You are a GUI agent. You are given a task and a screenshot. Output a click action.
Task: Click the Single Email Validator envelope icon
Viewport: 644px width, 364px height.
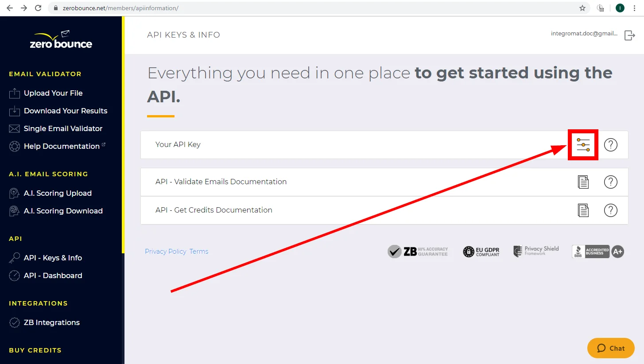pos(15,129)
